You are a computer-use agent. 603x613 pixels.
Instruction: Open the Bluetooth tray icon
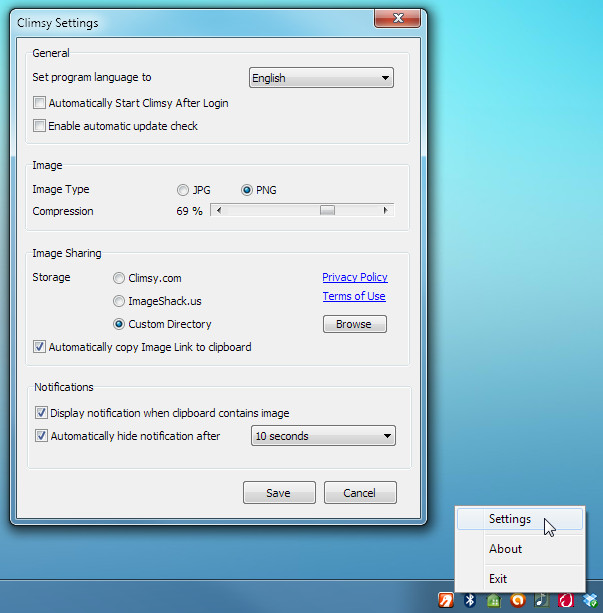coord(470,600)
